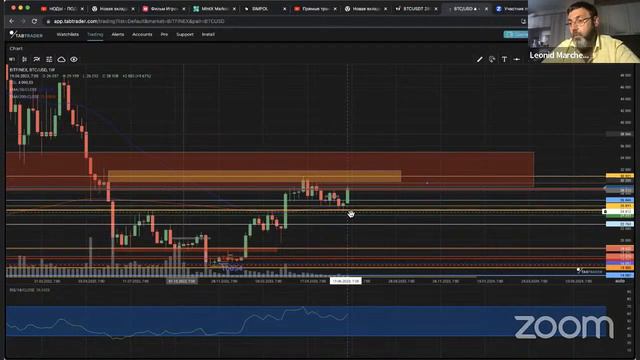Click the Leonid Marche video thumbnail
This screenshot has width=640, height=360.
(584, 31)
